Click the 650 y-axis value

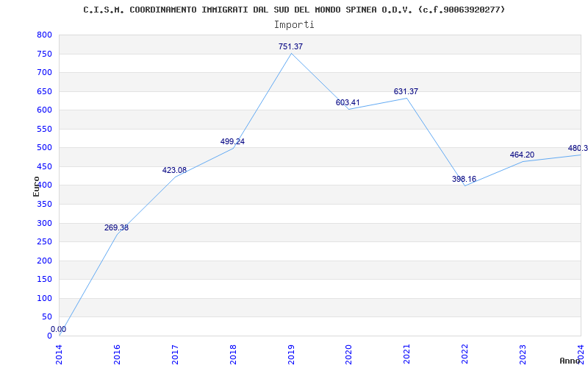pos(44,91)
